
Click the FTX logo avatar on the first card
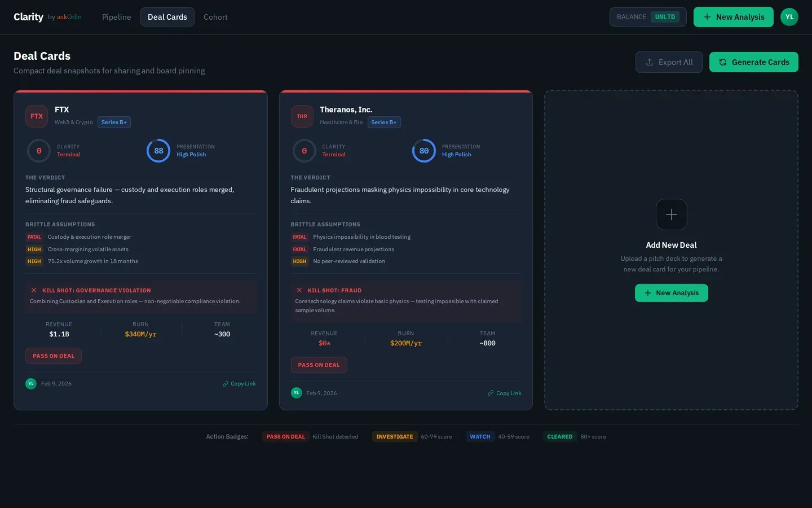point(36,116)
